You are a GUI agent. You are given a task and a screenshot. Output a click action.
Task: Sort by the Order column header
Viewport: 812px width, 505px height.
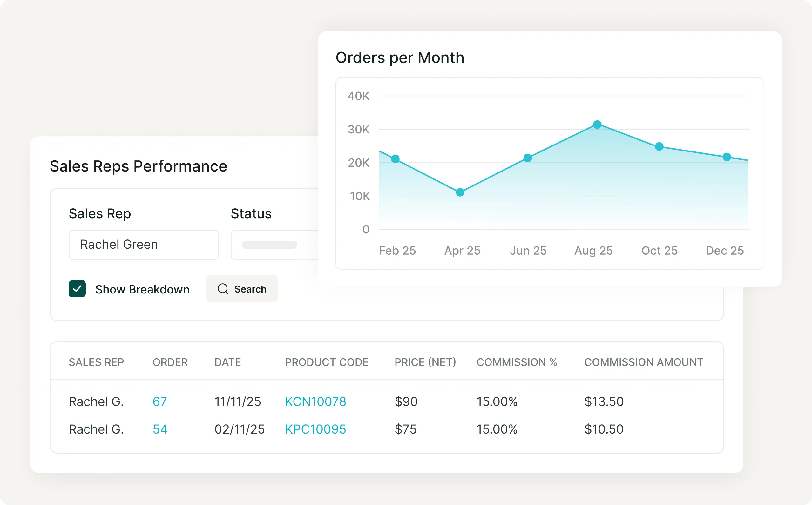[x=170, y=362]
